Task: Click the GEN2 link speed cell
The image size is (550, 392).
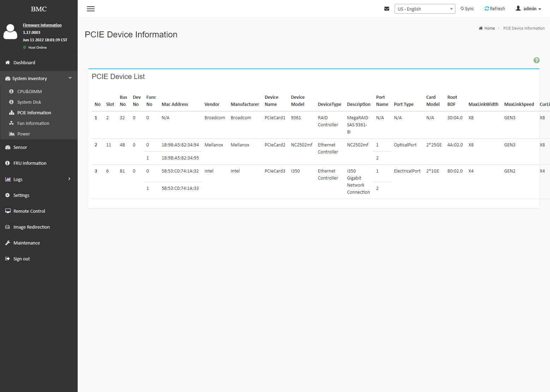Action: tap(510, 171)
